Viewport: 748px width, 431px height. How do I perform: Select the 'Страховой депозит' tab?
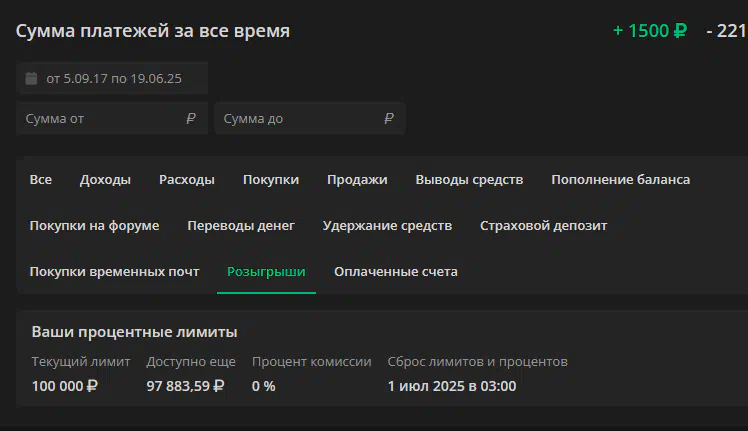(543, 225)
